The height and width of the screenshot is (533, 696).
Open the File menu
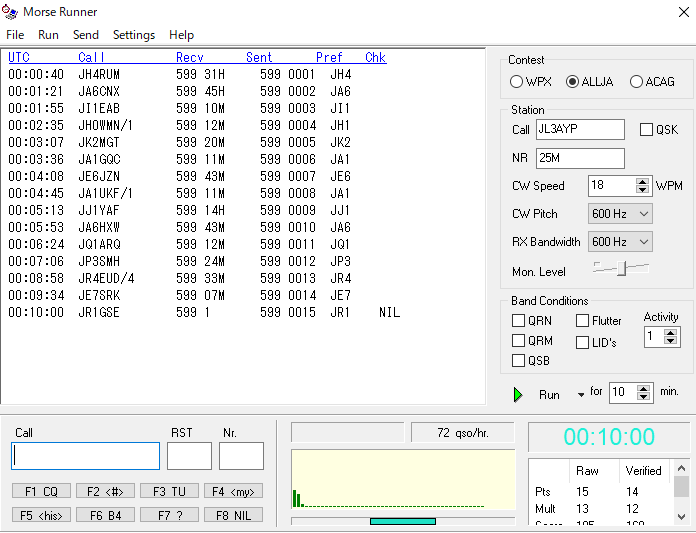[x=15, y=35]
